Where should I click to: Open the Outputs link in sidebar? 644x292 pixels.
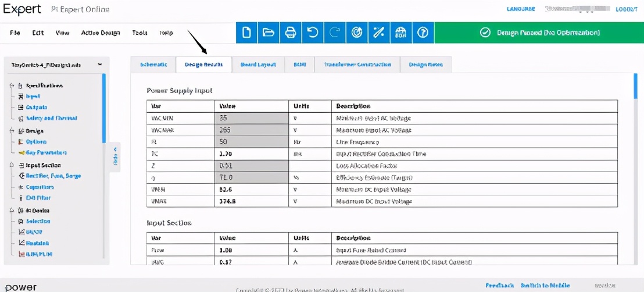(37, 107)
